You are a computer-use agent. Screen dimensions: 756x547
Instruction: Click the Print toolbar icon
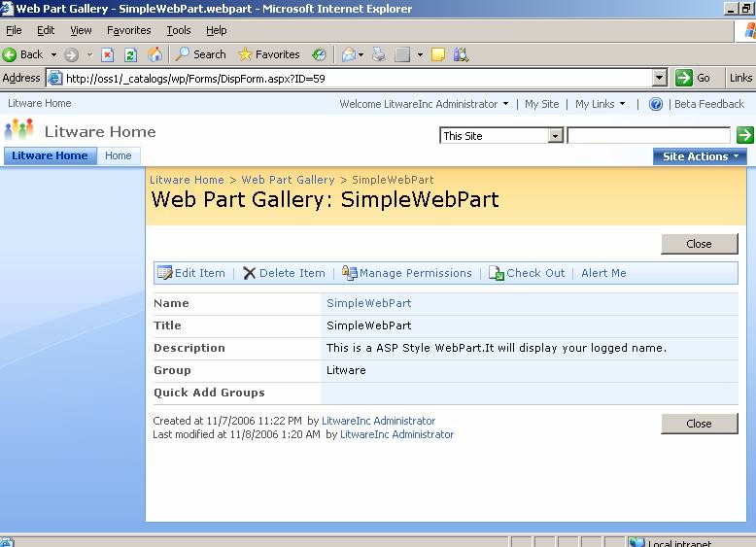(379, 54)
